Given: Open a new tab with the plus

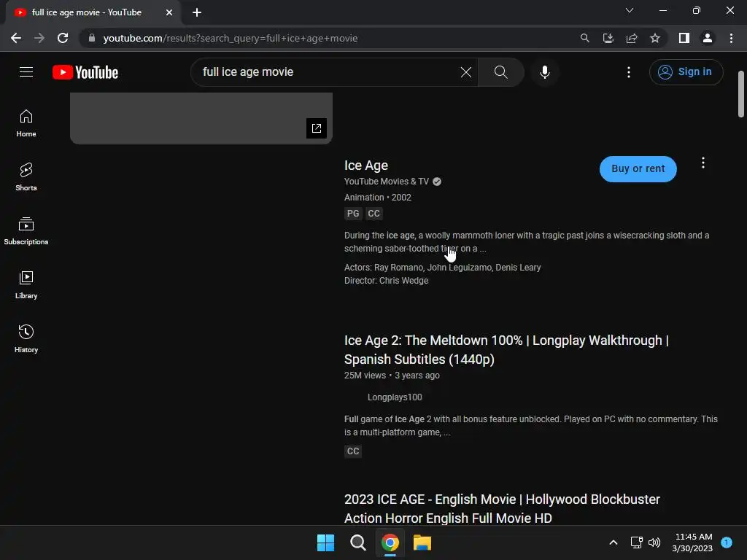Looking at the screenshot, I should (197, 12).
